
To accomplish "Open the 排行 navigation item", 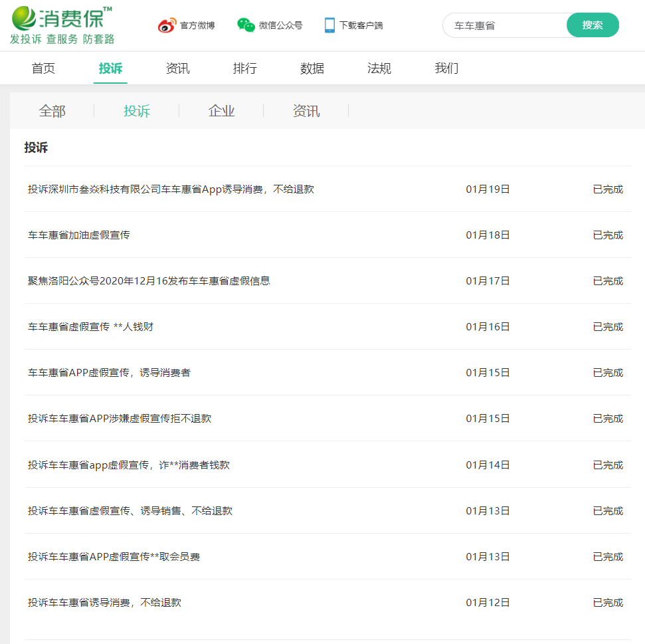I will point(244,68).
